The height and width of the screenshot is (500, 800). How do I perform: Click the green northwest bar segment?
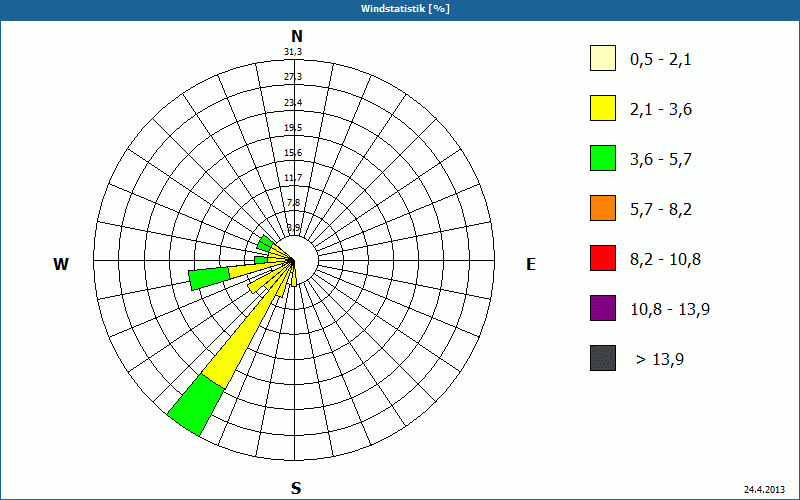[265, 243]
